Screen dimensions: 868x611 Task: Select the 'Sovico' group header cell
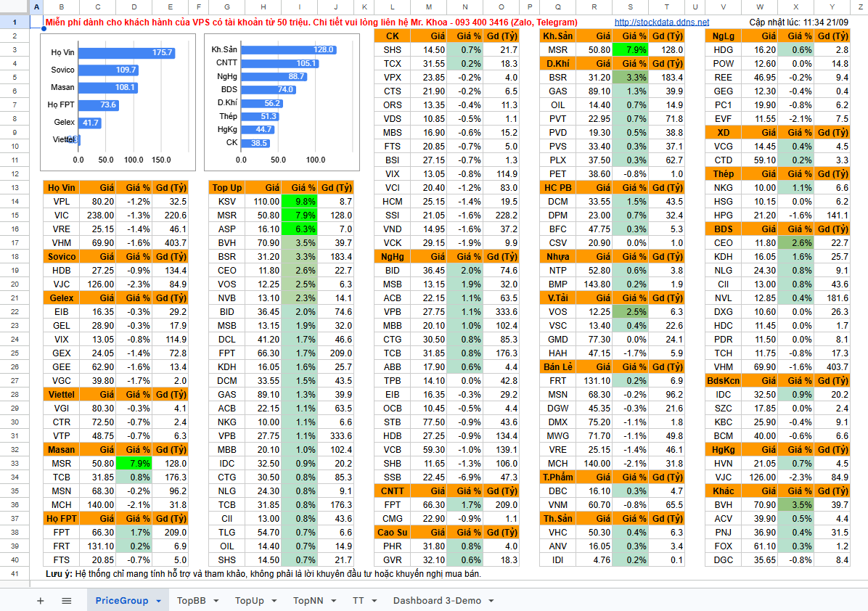click(x=62, y=257)
